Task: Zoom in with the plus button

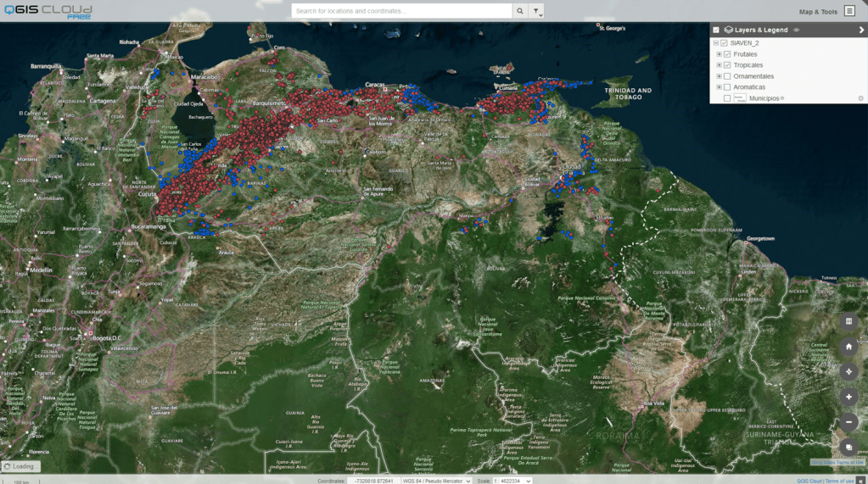Action: tap(848, 397)
